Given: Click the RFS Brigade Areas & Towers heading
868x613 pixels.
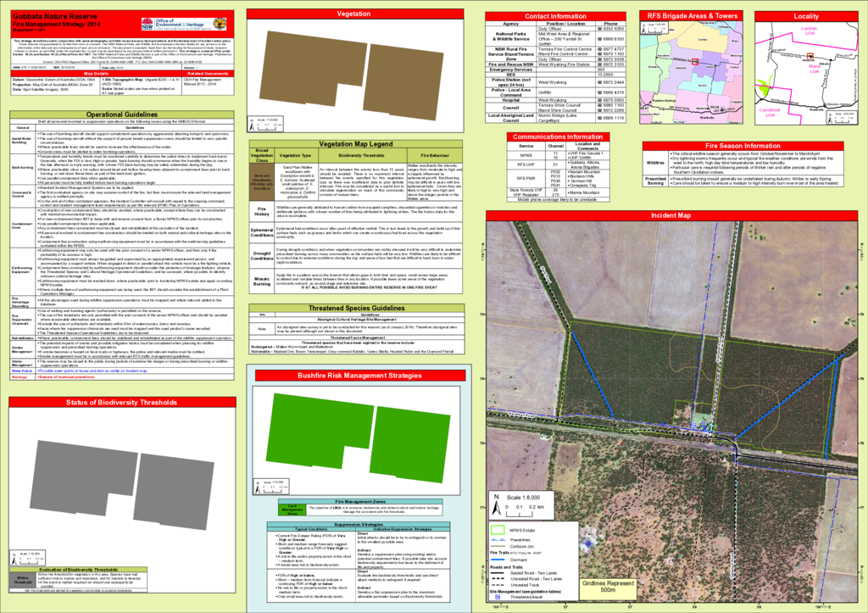Looking at the screenshot, I should tap(692, 16).
